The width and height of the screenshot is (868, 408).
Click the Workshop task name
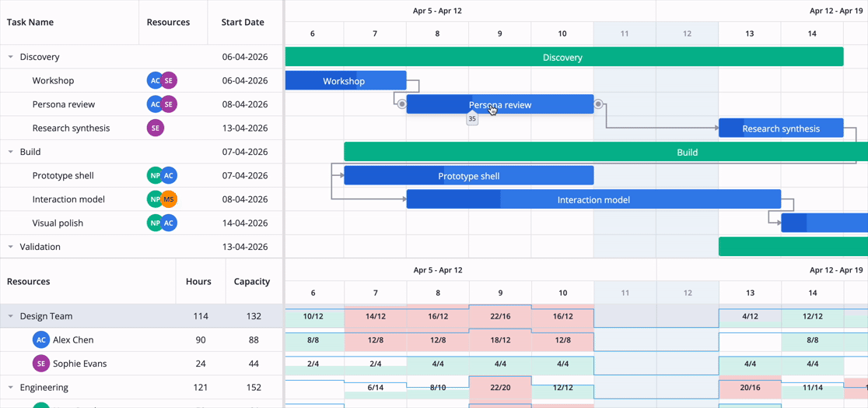(x=53, y=81)
